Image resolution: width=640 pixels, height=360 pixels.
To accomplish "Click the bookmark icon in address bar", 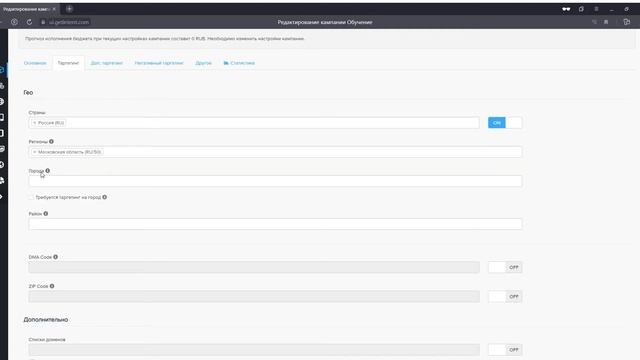I will point(606,22).
